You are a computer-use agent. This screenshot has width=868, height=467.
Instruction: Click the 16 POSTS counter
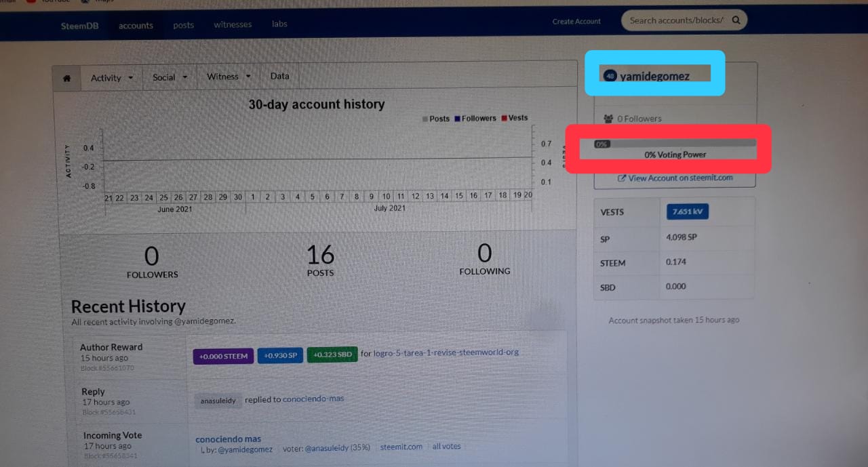click(320, 260)
